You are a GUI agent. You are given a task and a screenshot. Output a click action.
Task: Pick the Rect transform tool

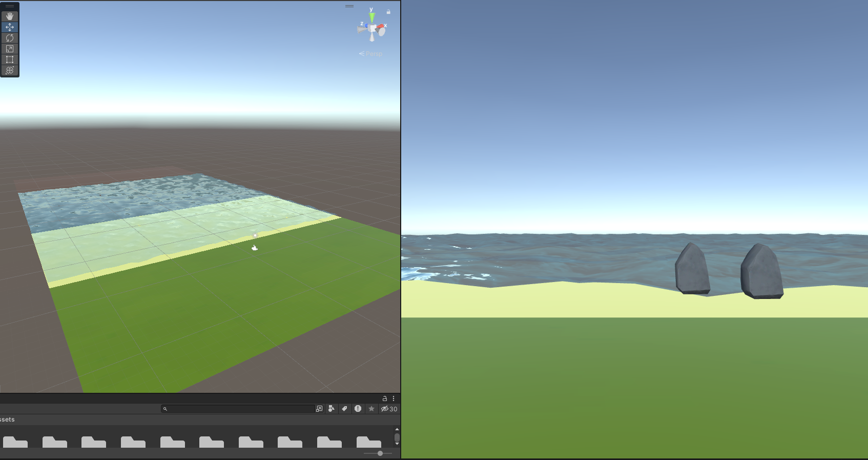[x=10, y=59]
